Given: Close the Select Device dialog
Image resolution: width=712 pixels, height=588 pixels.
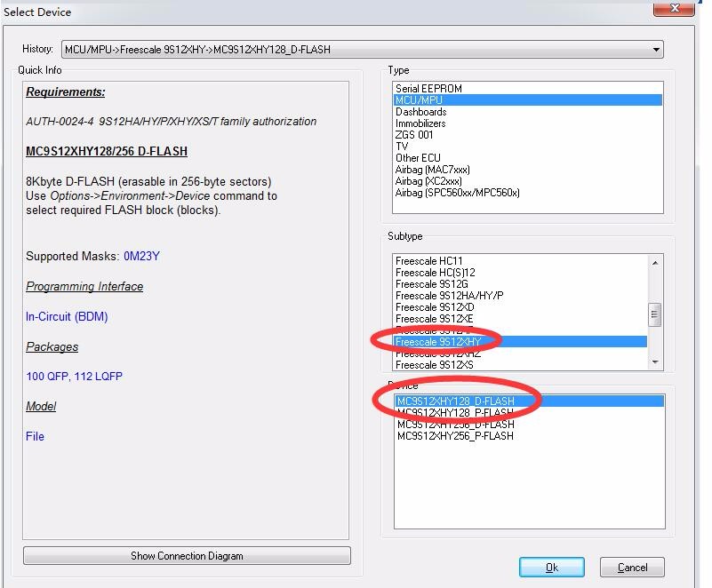Looking at the screenshot, I should coord(675,8).
